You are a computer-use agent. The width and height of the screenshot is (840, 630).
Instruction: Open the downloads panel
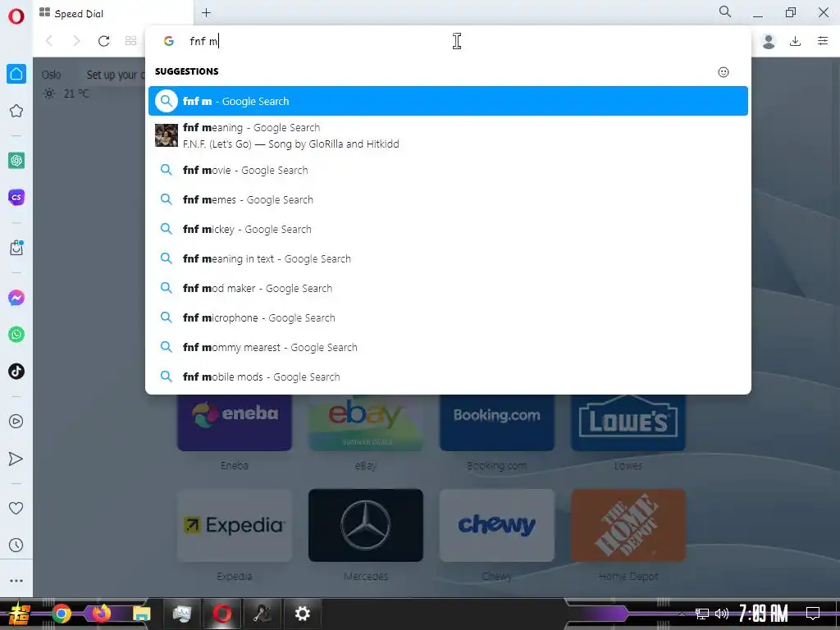796,41
